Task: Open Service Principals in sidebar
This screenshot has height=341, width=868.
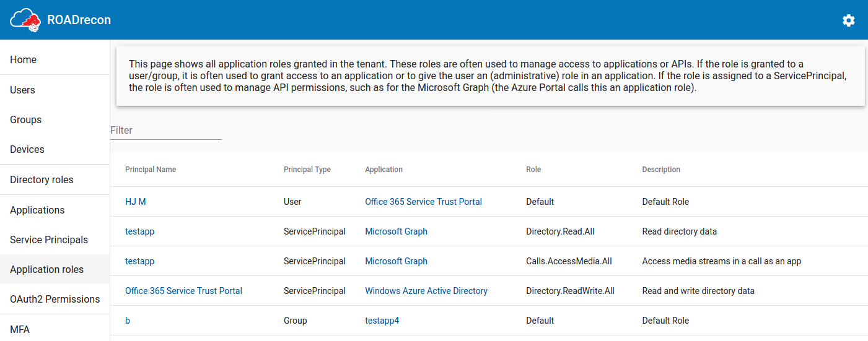Action: pos(55,240)
